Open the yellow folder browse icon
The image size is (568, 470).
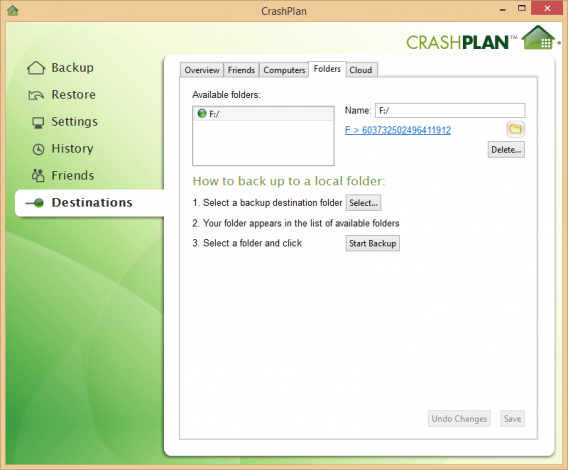[x=515, y=129]
